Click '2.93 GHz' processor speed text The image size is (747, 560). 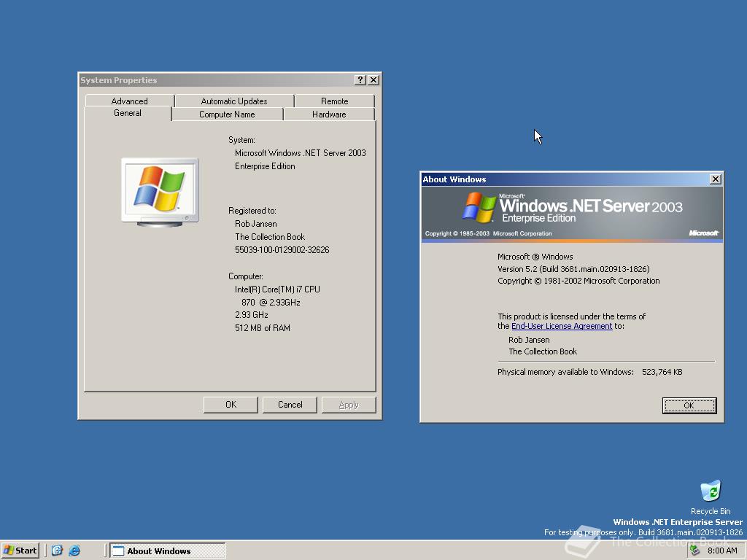point(252,315)
